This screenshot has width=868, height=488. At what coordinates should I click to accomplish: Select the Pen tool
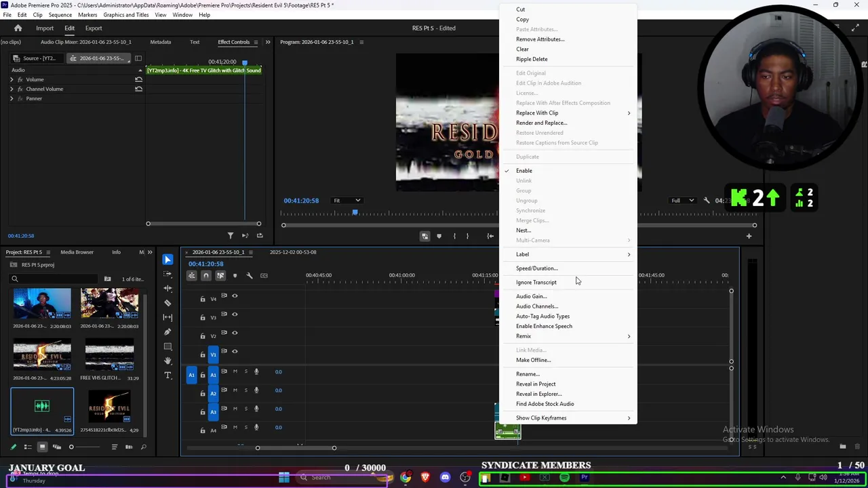click(167, 332)
